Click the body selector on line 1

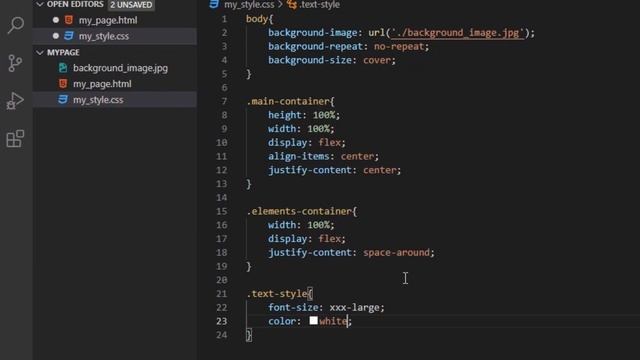[x=257, y=19]
